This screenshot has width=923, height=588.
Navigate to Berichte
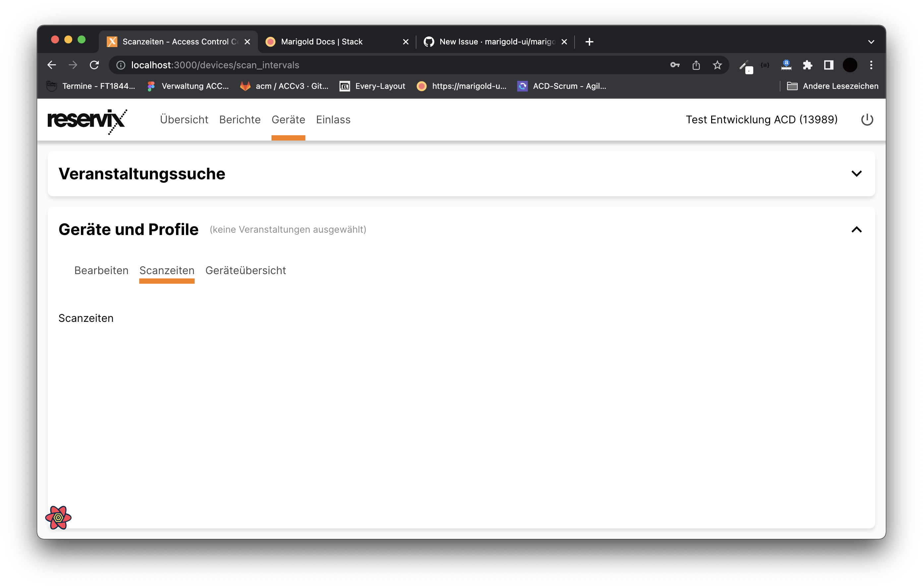[x=240, y=120]
